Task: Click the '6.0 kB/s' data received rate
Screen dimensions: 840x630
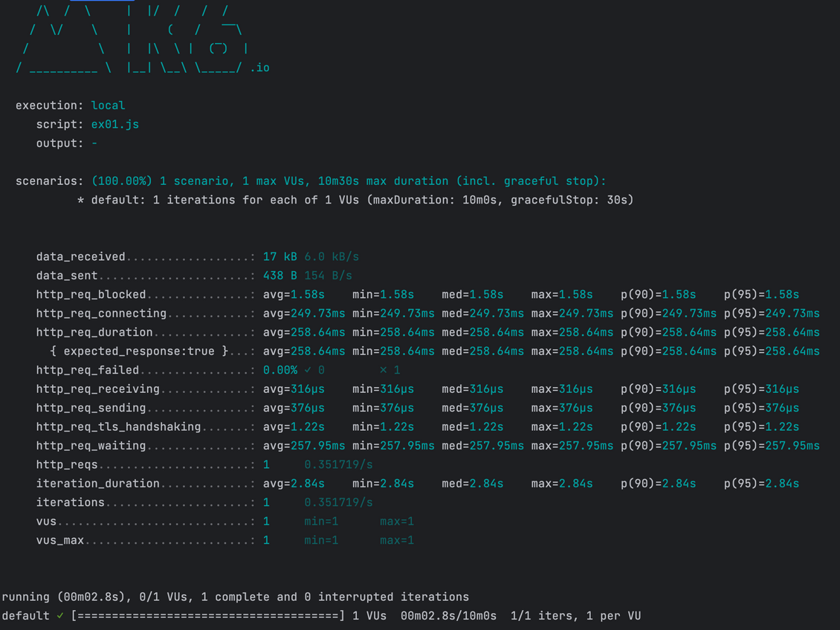Action: [331, 257]
